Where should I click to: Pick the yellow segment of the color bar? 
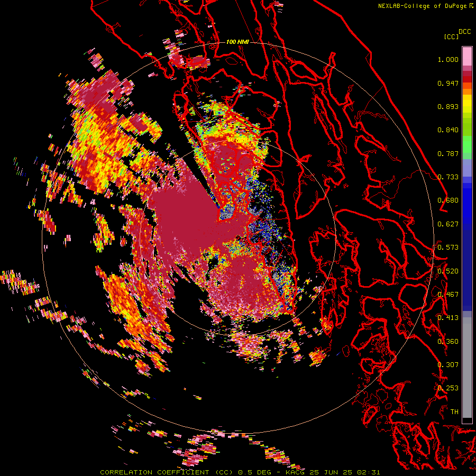coord(467,103)
